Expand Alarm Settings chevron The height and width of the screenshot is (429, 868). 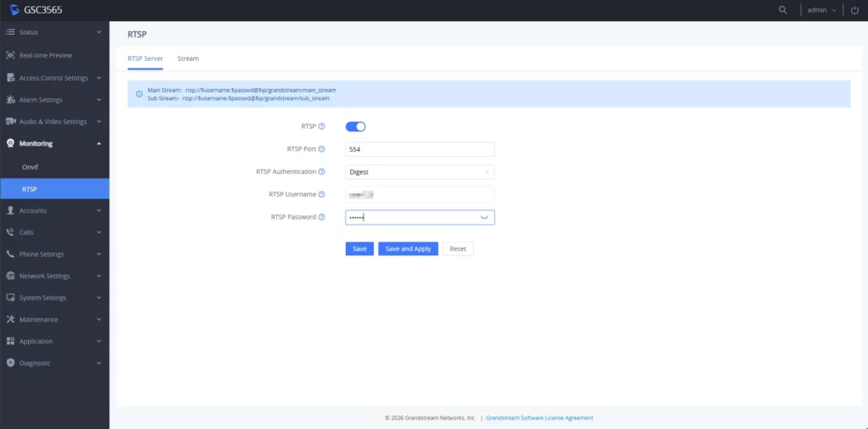tap(99, 100)
